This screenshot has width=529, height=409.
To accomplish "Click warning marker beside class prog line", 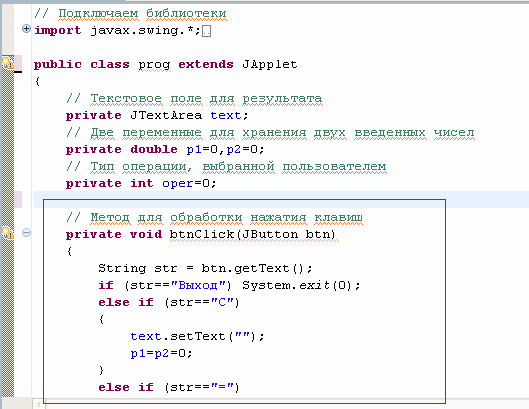I will click(8, 63).
